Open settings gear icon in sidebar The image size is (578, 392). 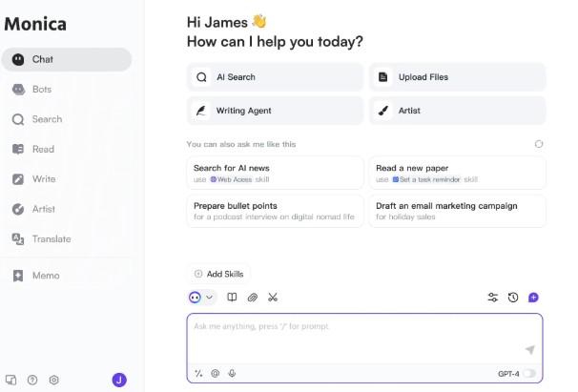pyautogui.click(x=53, y=380)
